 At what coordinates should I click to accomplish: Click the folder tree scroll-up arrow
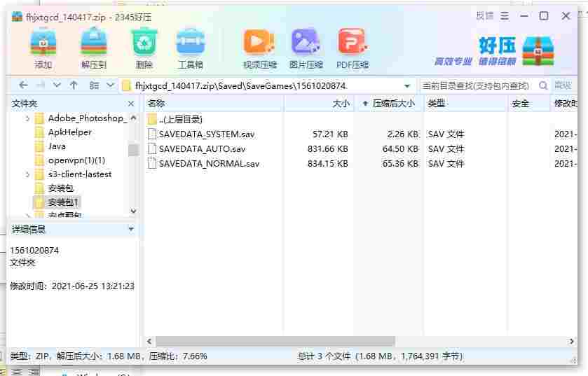[133, 118]
